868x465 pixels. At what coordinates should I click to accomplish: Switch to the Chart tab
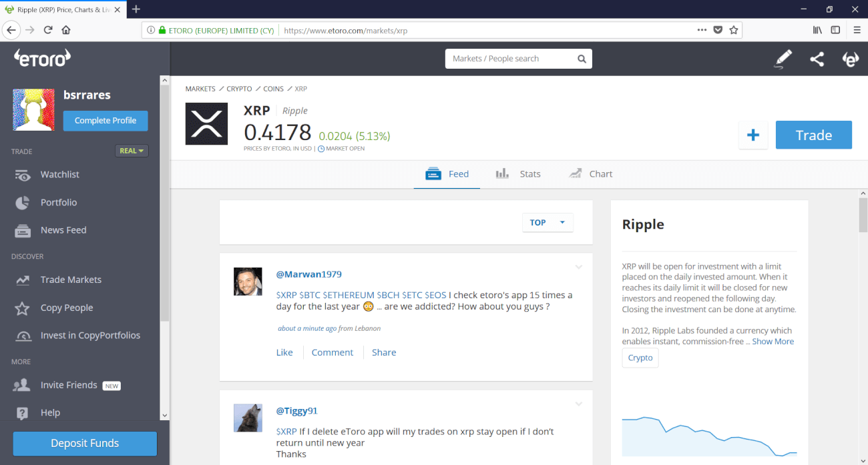(590, 174)
